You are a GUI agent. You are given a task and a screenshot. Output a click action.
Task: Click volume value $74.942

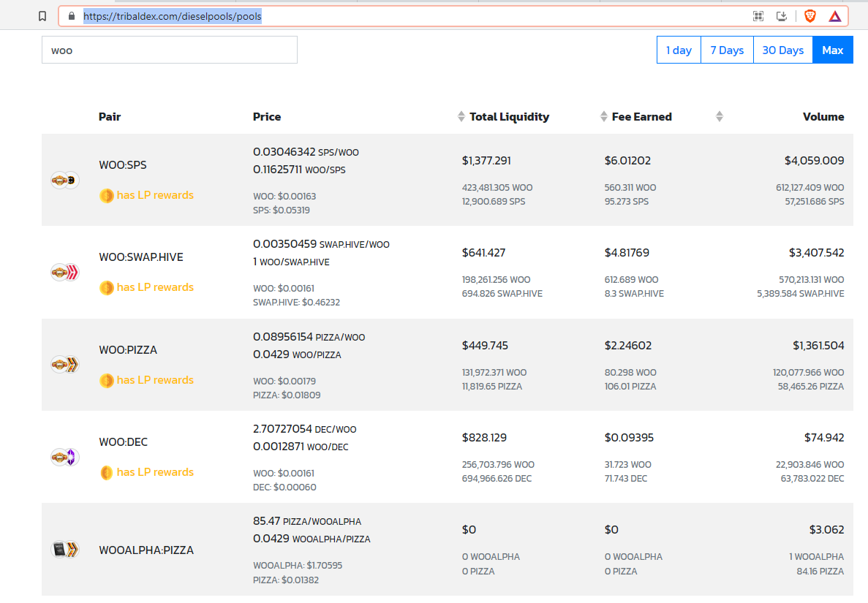(x=824, y=438)
